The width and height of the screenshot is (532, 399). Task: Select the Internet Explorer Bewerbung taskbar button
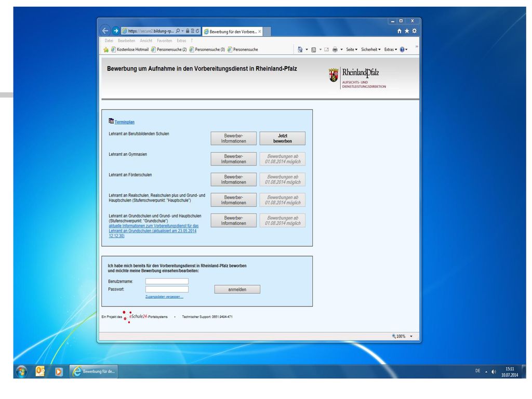coord(94,371)
